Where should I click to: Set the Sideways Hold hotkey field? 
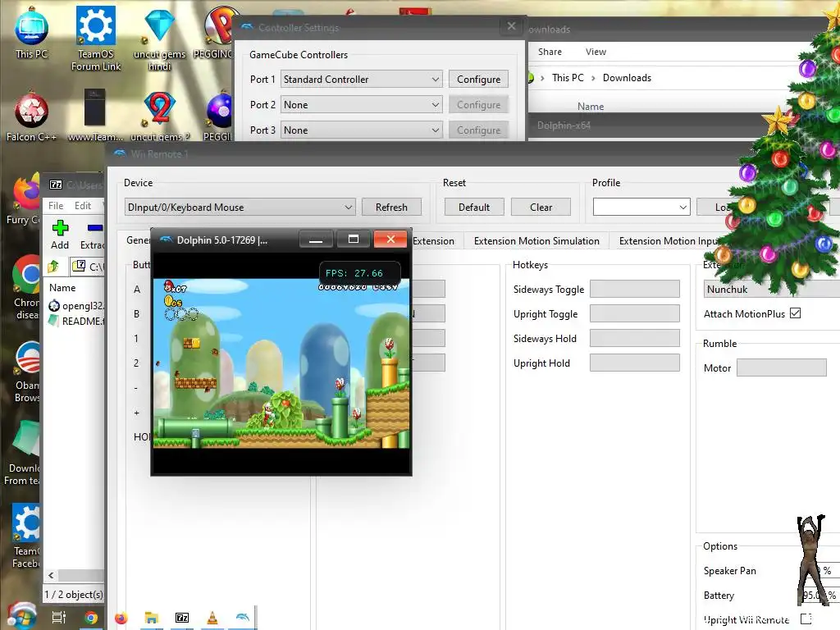click(635, 338)
